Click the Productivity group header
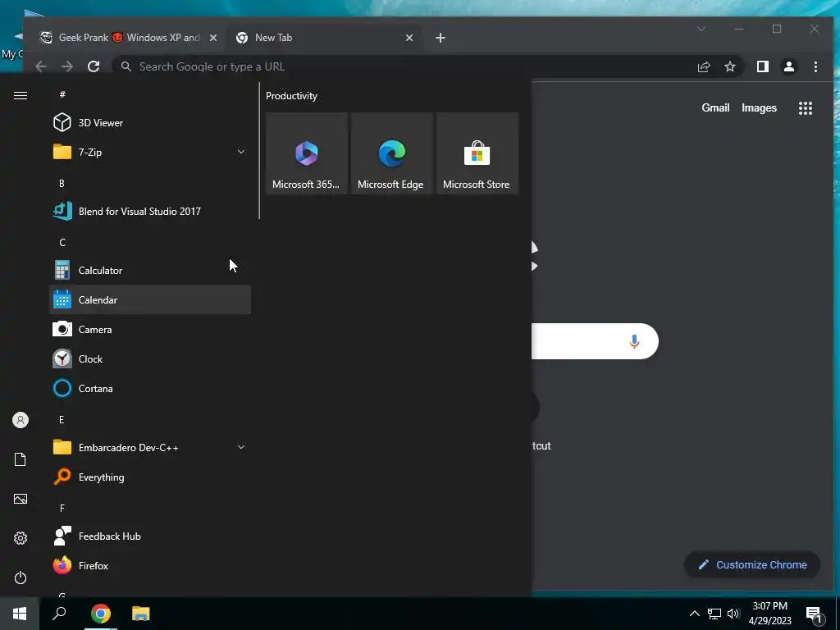The width and height of the screenshot is (840, 630). 291,96
